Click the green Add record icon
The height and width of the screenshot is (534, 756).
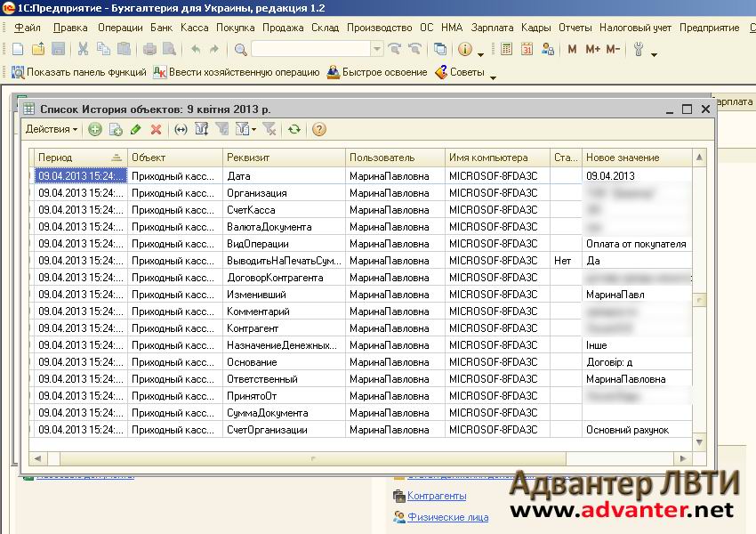pyautogui.click(x=95, y=129)
